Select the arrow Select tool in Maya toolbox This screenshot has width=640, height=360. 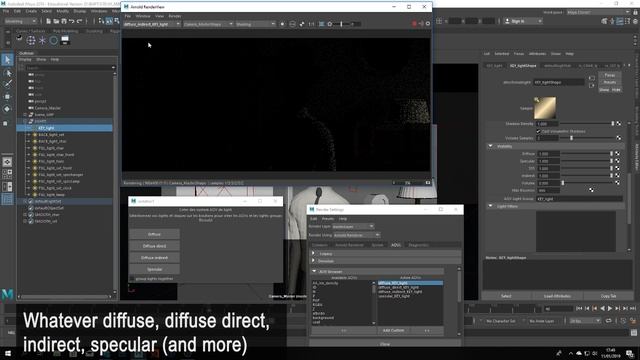click(7, 60)
